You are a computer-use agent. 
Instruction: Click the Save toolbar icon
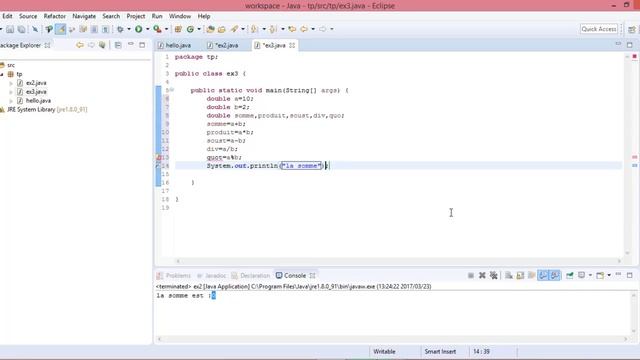[10, 29]
